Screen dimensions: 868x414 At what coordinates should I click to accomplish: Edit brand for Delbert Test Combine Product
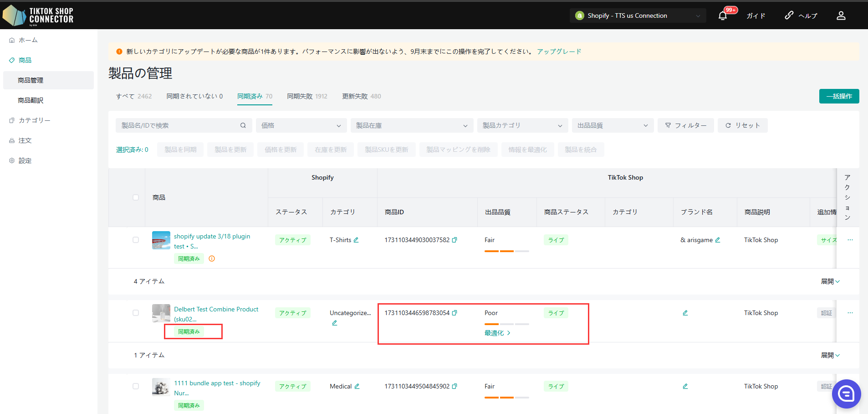[685, 313]
